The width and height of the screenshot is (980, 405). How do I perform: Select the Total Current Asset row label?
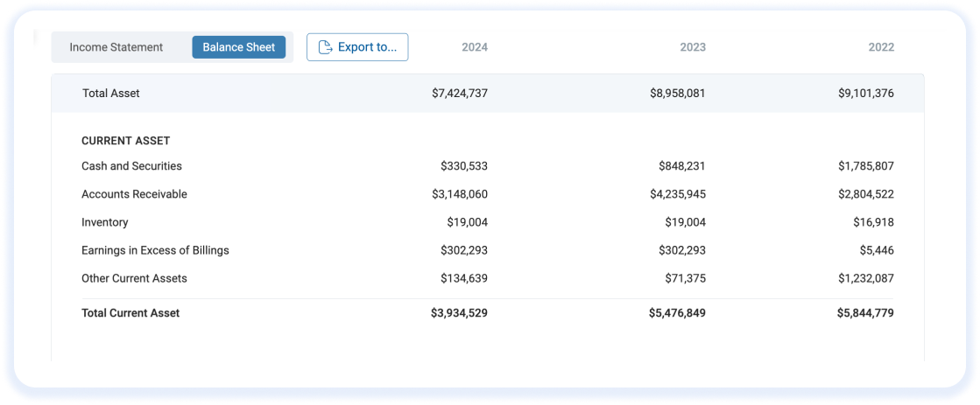[130, 313]
